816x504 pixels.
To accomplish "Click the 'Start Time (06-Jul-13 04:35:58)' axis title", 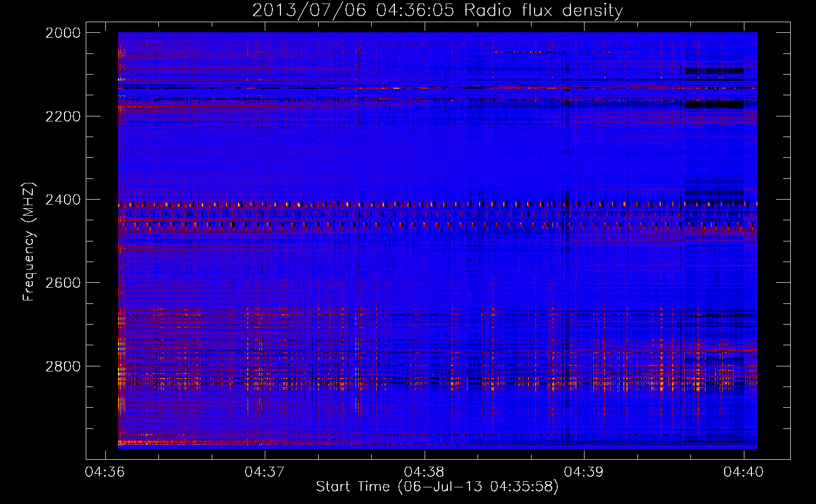I will pos(437,487).
